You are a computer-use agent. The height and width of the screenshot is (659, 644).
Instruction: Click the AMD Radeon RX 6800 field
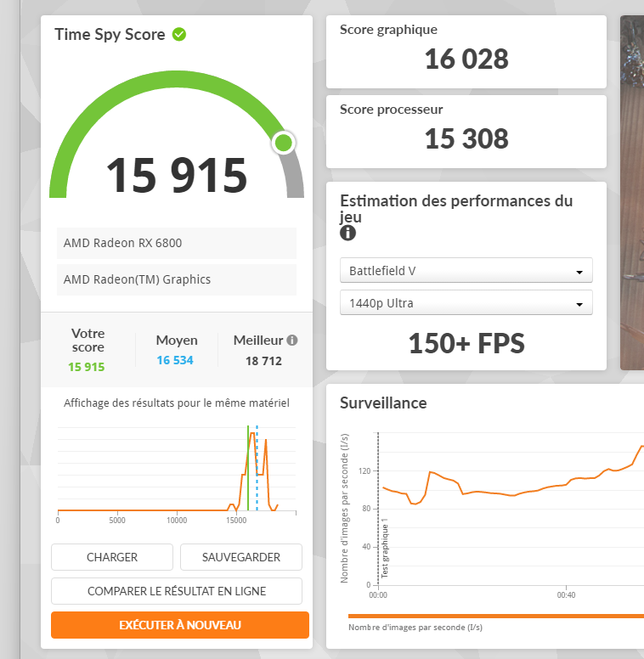click(177, 243)
